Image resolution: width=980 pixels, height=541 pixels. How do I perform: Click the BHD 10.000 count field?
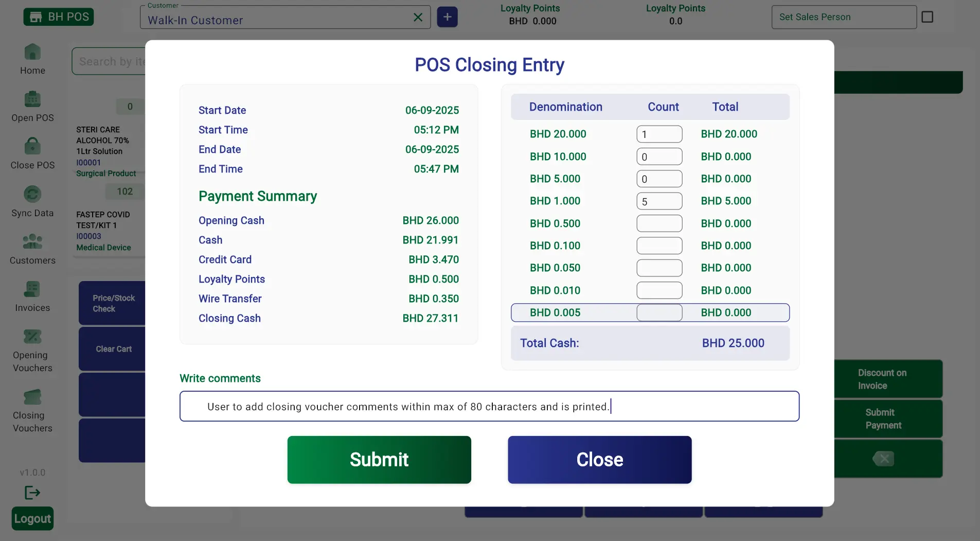click(x=660, y=156)
